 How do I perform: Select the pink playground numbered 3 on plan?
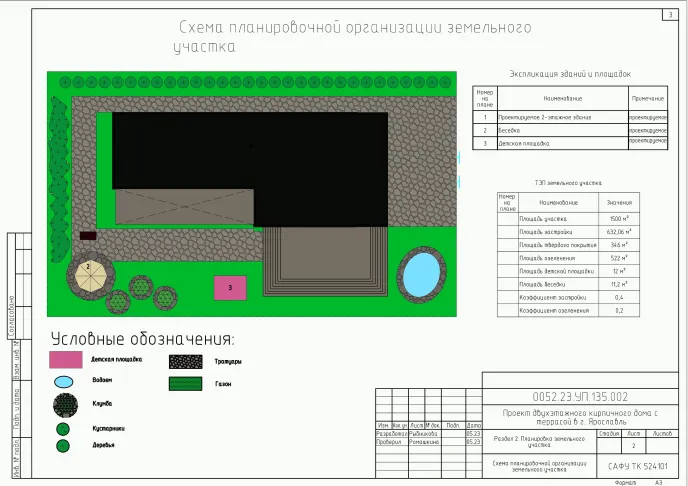click(231, 288)
